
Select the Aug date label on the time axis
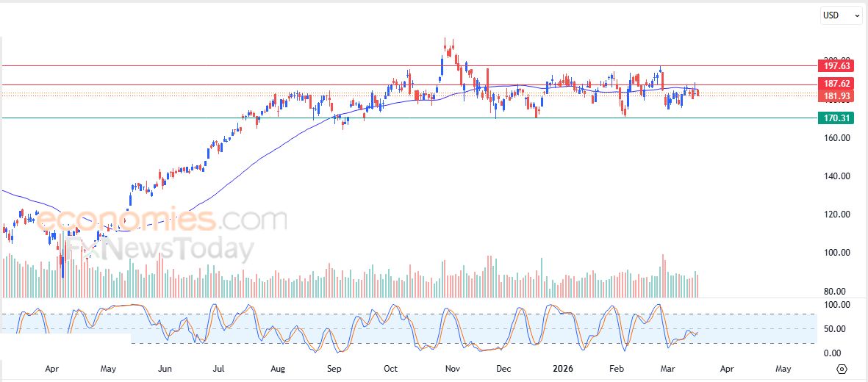[278, 369]
